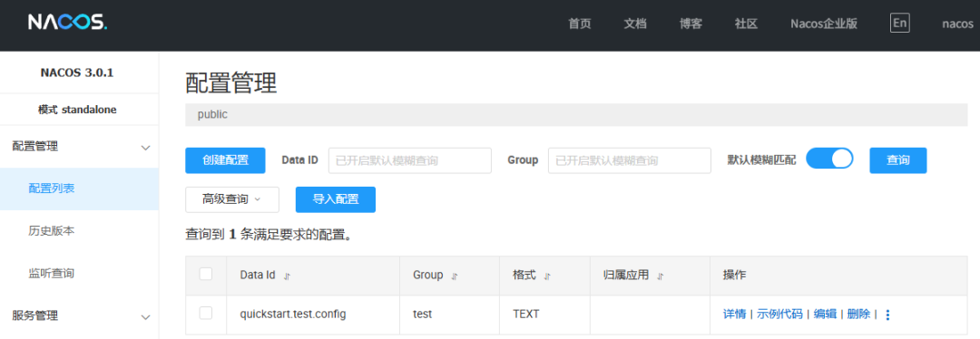980x339 pixels.
Task: Click the 导入配置 button
Action: tap(336, 199)
